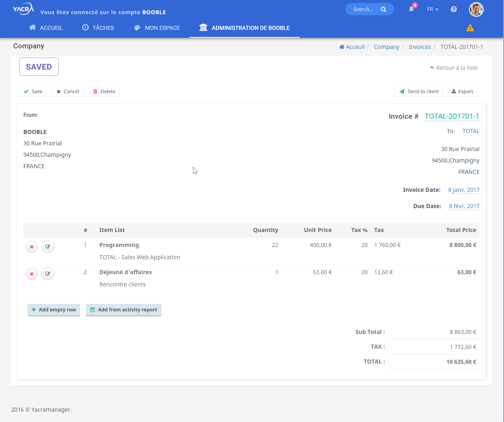Edit the Déjeuné d'affaires row
The width and height of the screenshot is (504, 422).
pyautogui.click(x=48, y=274)
